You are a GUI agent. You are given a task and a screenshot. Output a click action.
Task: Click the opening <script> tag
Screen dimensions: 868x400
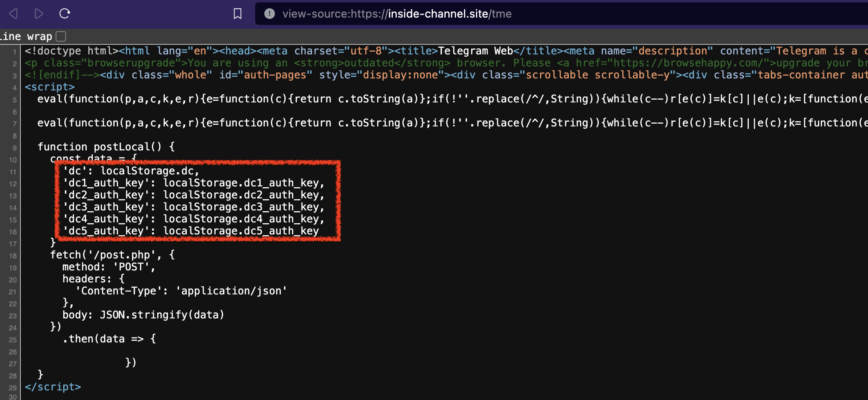point(50,87)
